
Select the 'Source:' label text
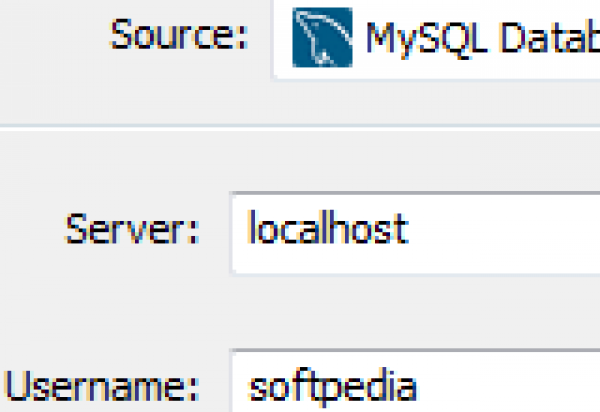click(179, 35)
